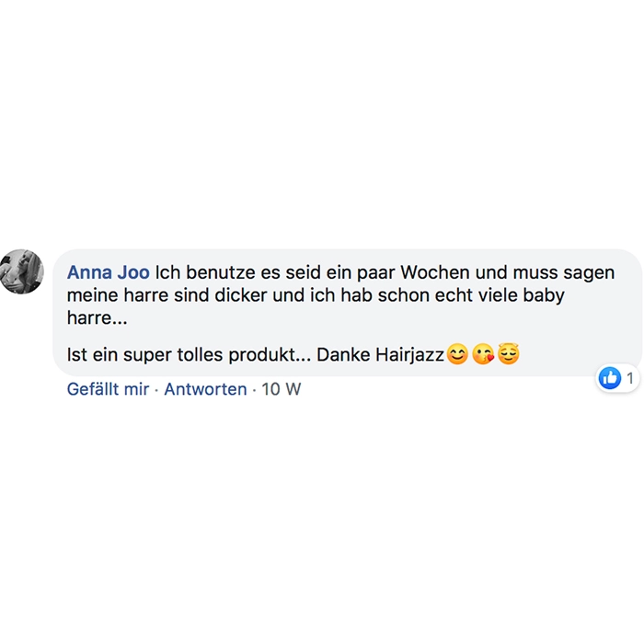Click the word produkt... in the last line

coord(270,355)
